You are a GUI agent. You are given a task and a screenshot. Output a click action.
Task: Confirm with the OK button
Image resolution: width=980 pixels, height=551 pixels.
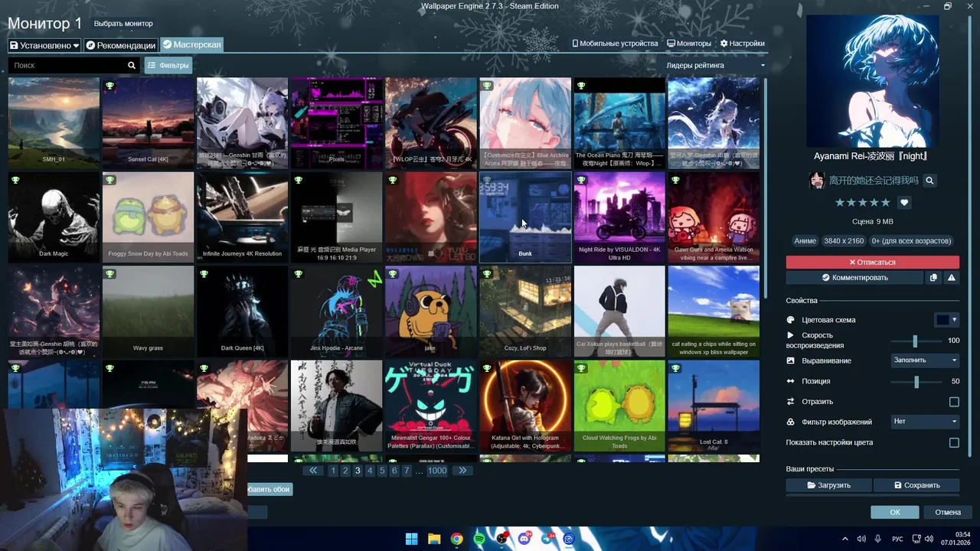point(894,512)
